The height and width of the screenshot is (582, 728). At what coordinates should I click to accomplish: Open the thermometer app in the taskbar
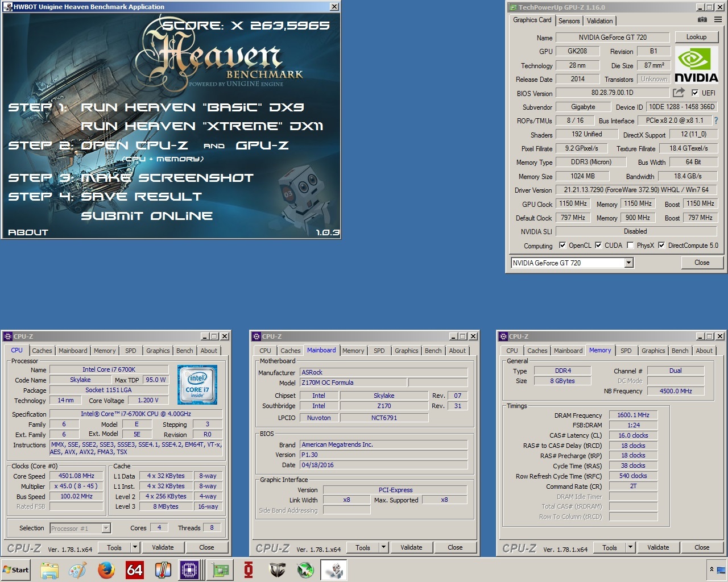click(x=163, y=570)
